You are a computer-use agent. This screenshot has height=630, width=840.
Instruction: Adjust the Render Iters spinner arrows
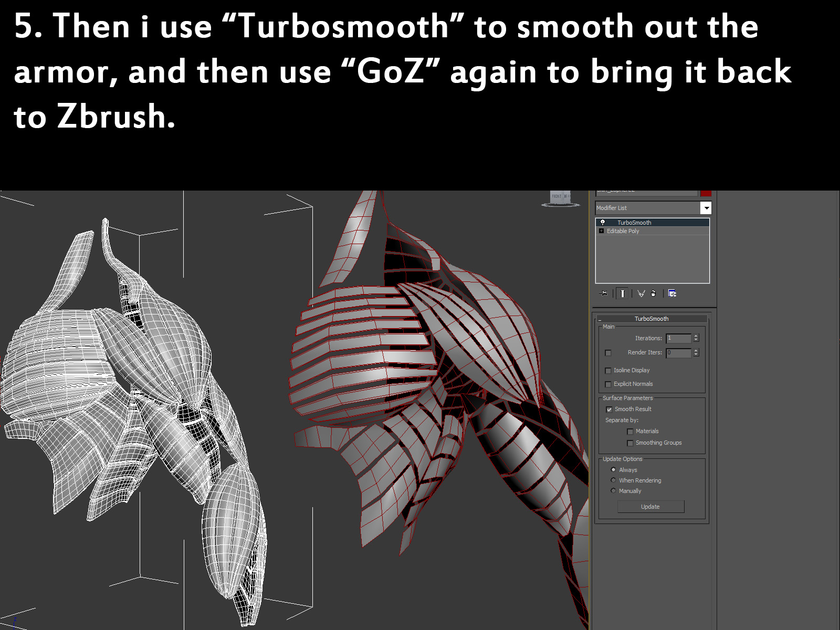click(696, 353)
